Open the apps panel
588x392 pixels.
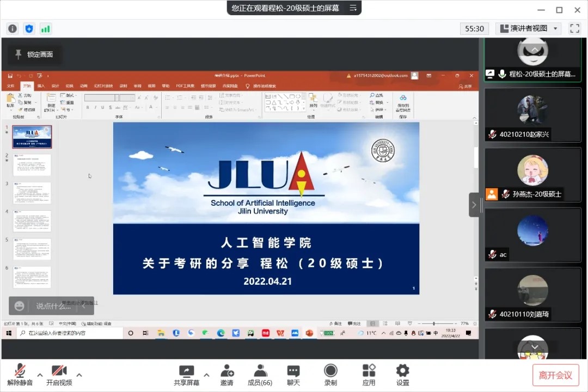pos(369,372)
